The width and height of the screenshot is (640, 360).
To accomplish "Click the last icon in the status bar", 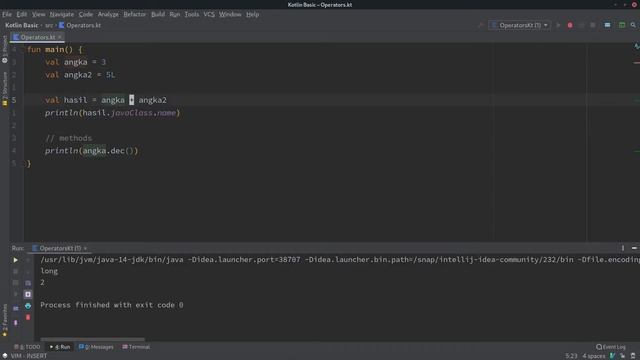I will [x=633, y=356].
